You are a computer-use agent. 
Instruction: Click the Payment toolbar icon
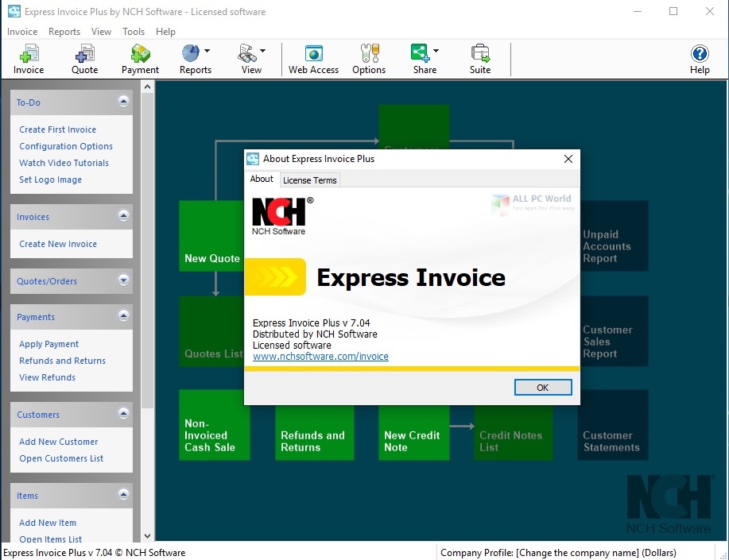140,54
